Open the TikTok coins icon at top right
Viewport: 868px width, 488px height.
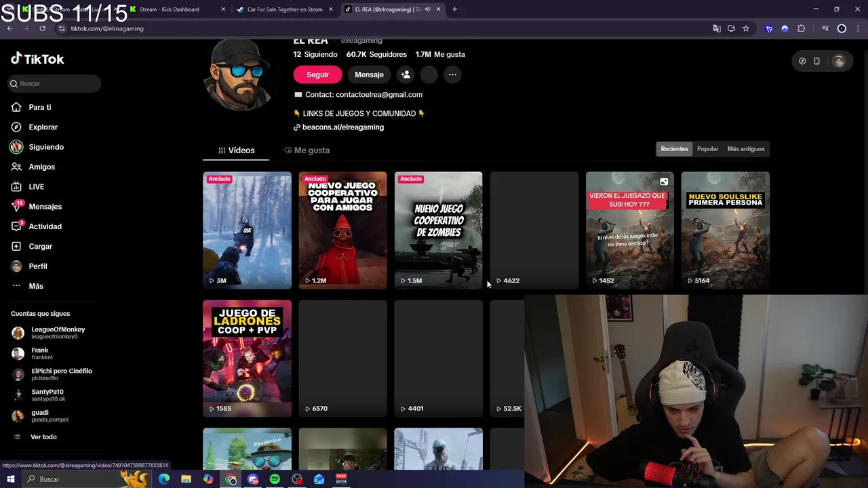pyautogui.click(x=802, y=61)
